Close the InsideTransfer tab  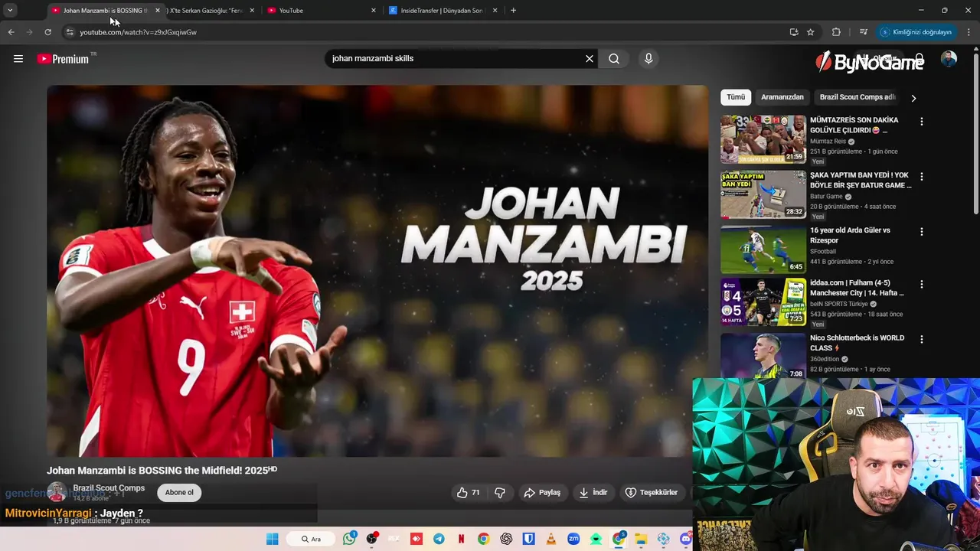click(495, 11)
